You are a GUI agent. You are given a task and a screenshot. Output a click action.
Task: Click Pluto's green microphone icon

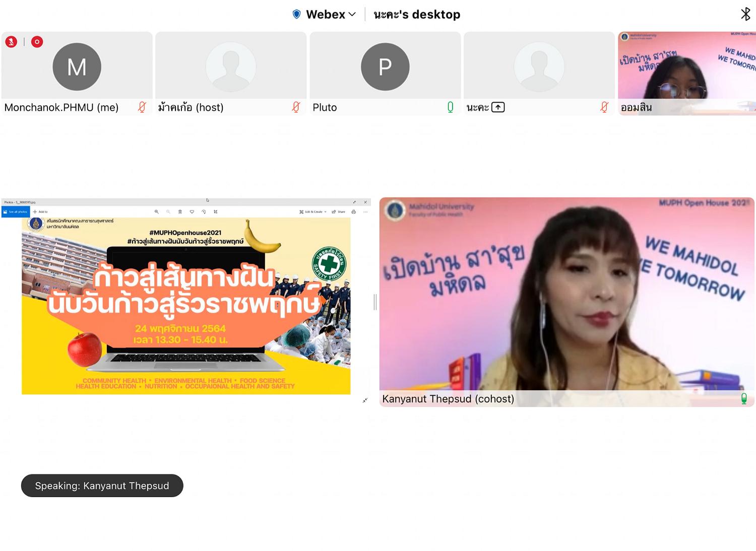click(451, 107)
